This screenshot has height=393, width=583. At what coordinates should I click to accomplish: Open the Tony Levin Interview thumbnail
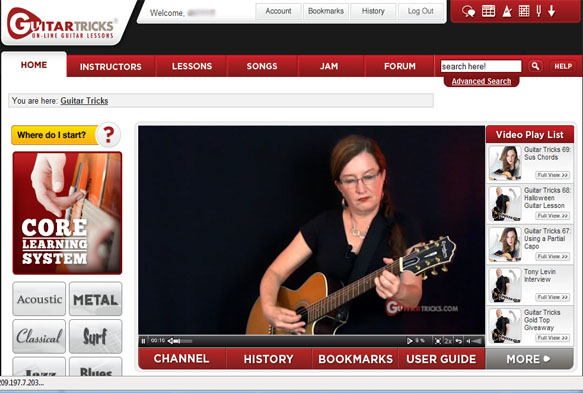(x=505, y=285)
